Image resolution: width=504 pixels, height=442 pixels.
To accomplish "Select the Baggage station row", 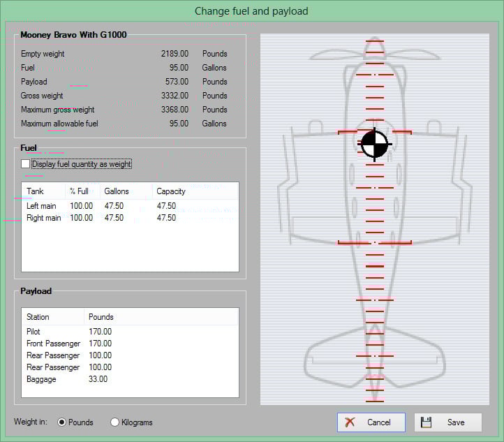I will [130, 379].
